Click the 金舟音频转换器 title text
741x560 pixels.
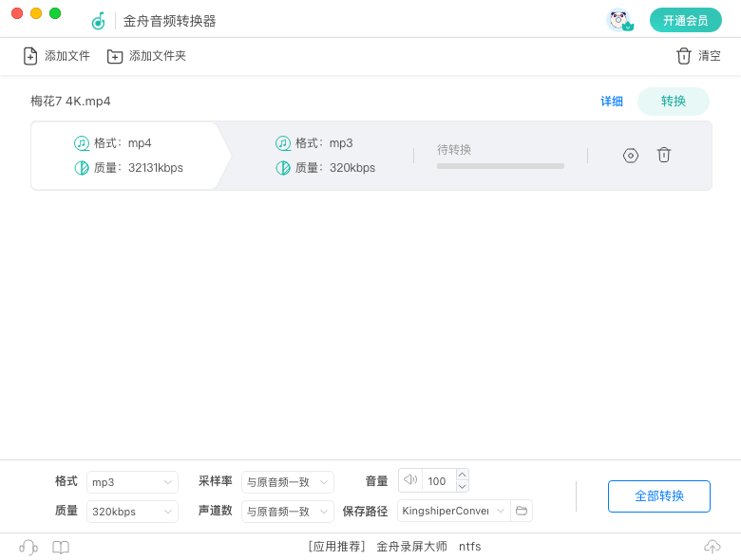pos(169,21)
